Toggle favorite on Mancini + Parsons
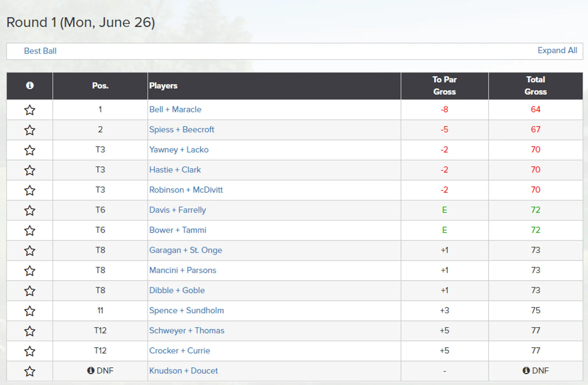The width and height of the screenshot is (588, 385). [x=30, y=270]
